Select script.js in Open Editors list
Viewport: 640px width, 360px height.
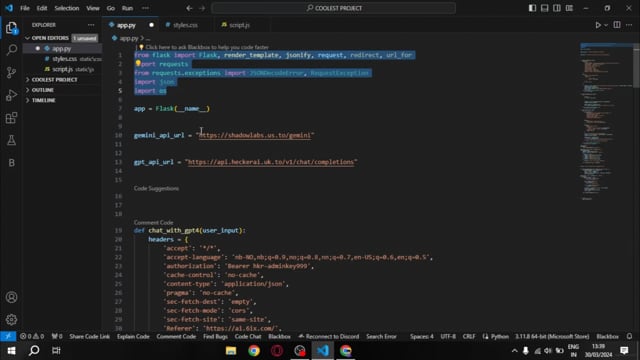pos(62,69)
